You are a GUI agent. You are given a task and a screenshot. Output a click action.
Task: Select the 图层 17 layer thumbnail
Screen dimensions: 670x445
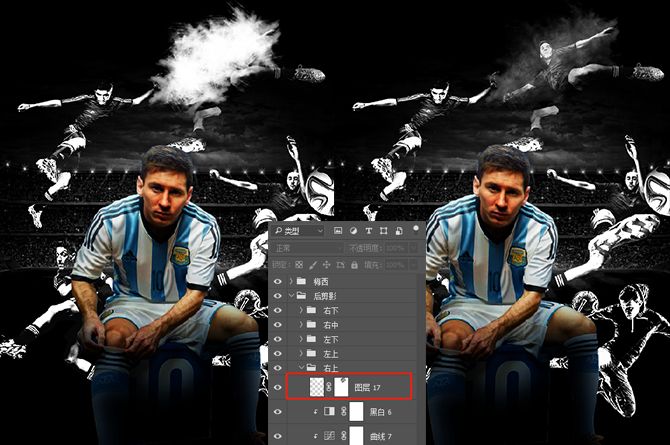pyautogui.click(x=317, y=387)
